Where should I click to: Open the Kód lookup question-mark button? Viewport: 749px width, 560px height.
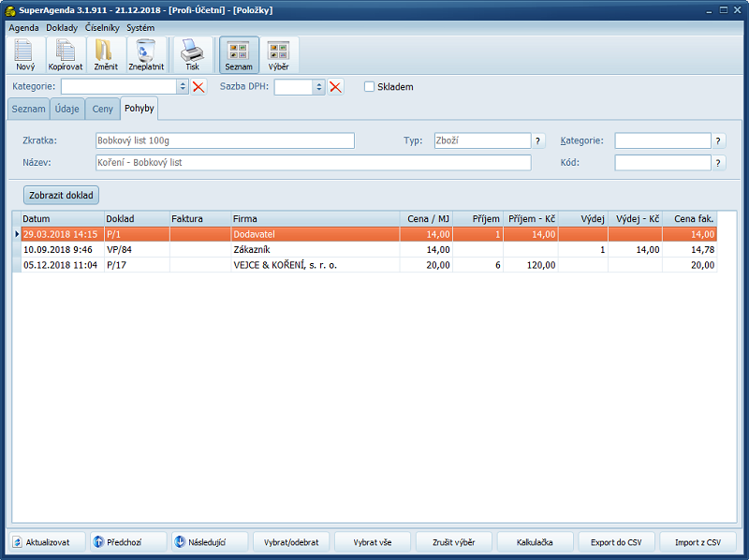(718, 163)
